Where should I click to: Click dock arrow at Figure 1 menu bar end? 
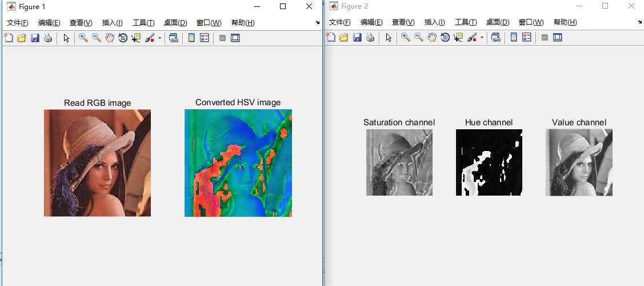(318, 23)
